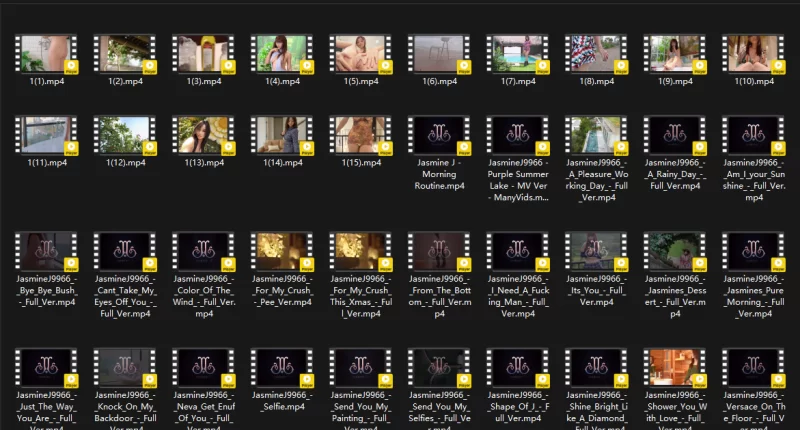The image size is (800, 430).
Task: Click the A_Rainy_Day_-_Full_Ver.mp4 filename
Action: pyautogui.click(x=675, y=174)
